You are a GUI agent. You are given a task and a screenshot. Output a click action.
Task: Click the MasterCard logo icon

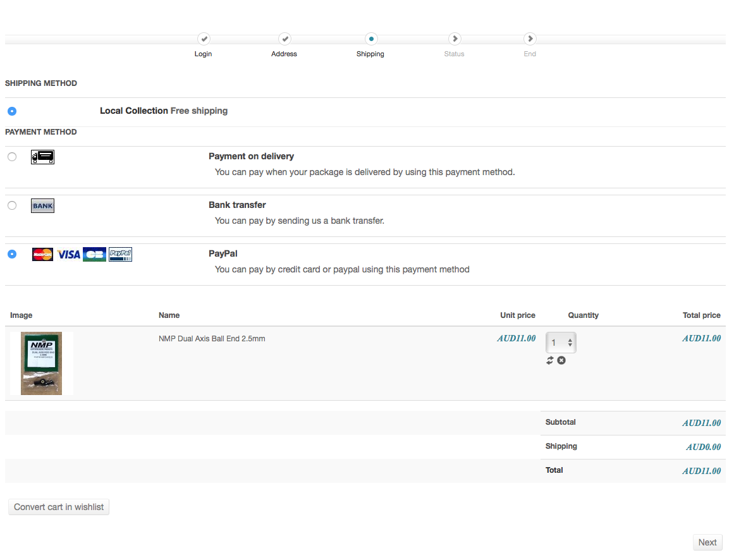pos(42,254)
